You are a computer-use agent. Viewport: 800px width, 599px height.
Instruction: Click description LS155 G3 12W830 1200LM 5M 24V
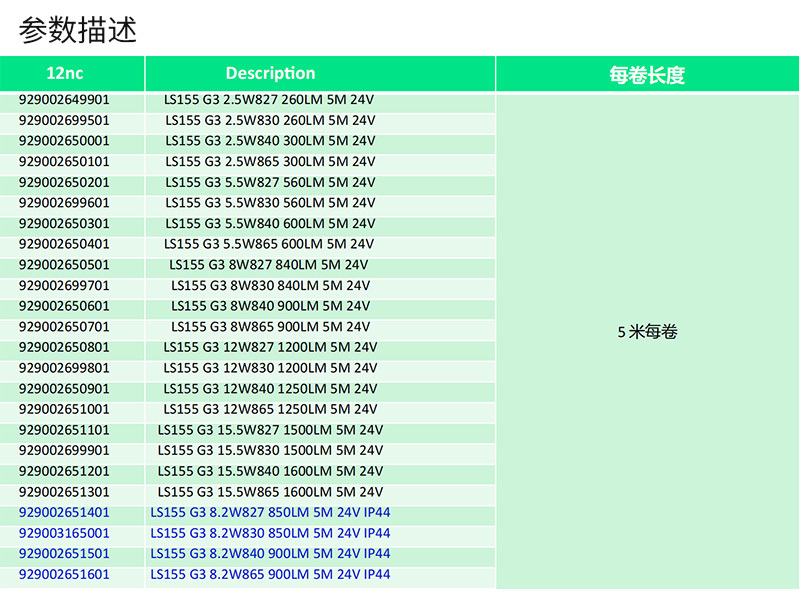point(270,368)
